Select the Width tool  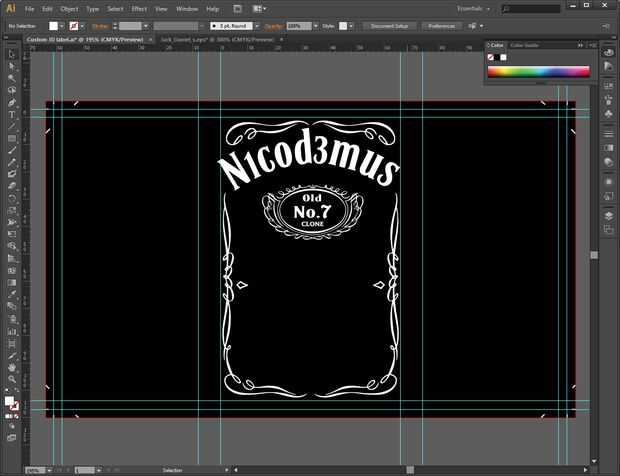(x=12, y=222)
